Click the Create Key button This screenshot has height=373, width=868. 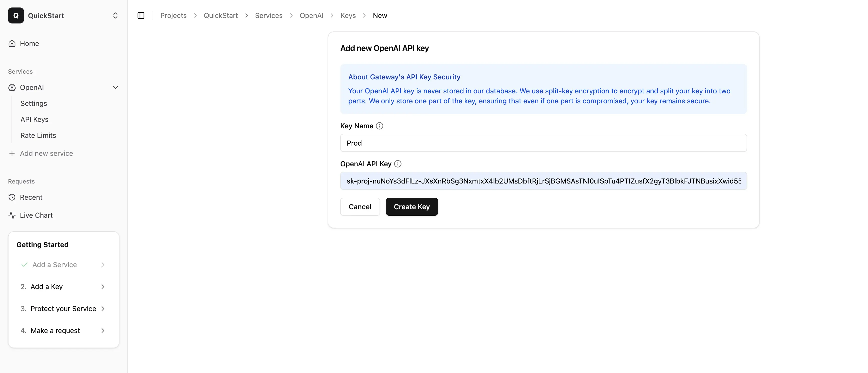click(412, 207)
